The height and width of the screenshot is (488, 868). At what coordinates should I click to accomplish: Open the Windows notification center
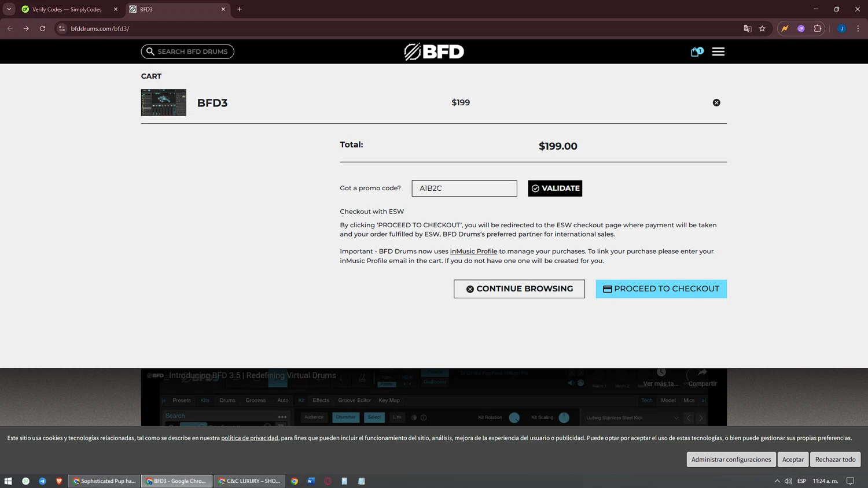851,481
